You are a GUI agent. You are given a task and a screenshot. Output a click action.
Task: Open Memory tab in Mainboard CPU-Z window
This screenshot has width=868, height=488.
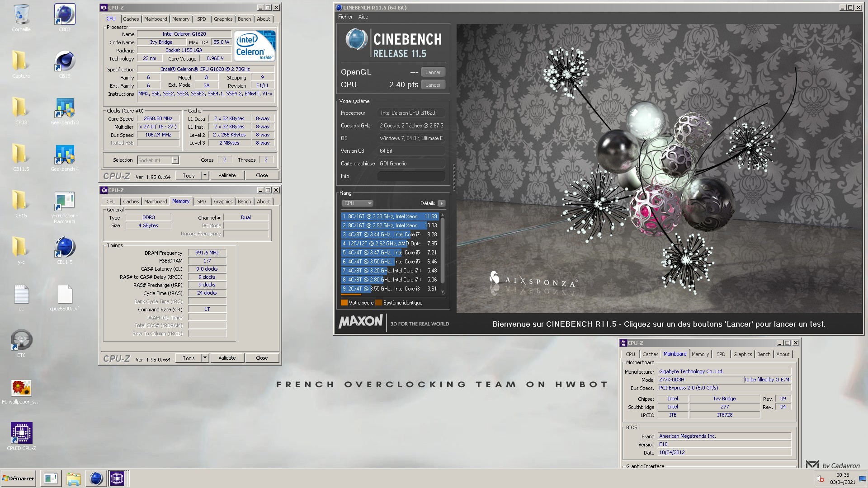[x=700, y=354]
